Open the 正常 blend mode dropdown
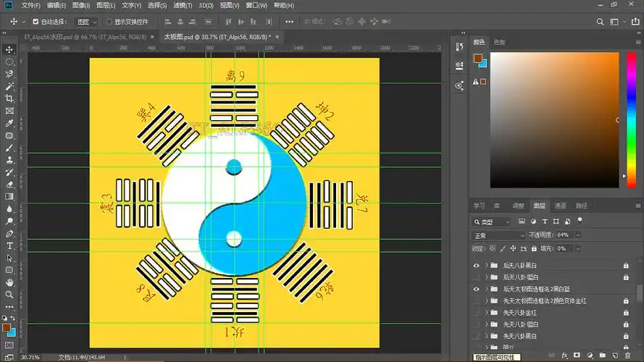The image size is (644, 362). (x=498, y=235)
